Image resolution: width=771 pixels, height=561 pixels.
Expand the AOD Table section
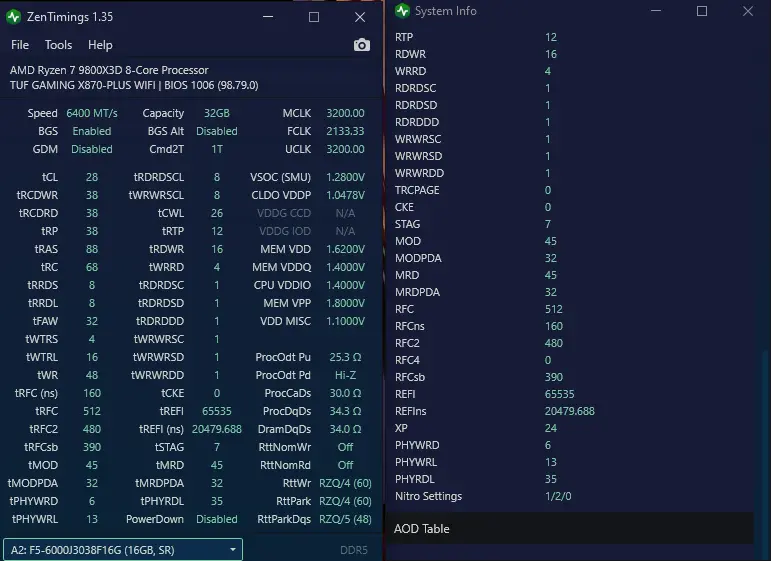[x=570, y=529]
